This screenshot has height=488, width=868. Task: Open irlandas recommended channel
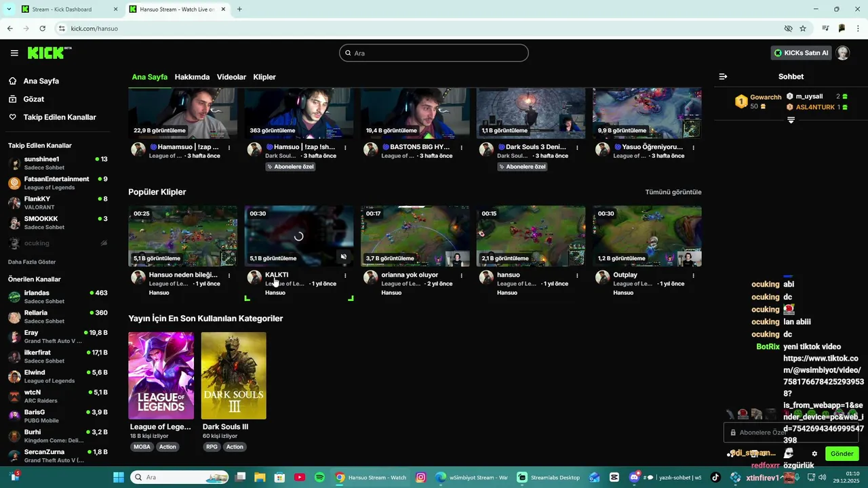[x=58, y=297]
